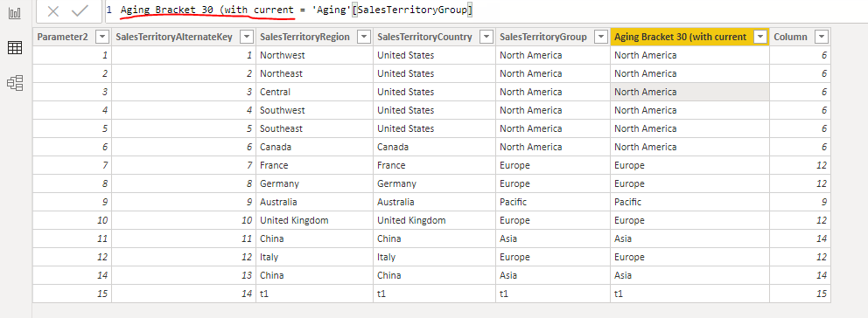868x318 pixels.
Task: Click t1 in the SalesTerritoryRegion column
Action: 314,294
